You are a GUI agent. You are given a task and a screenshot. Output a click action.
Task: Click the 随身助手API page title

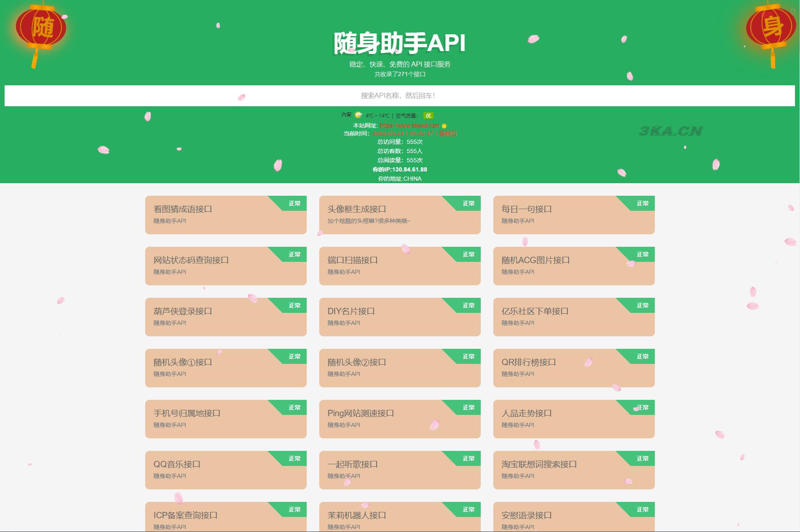pyautogui.click(x=400, y=43)
